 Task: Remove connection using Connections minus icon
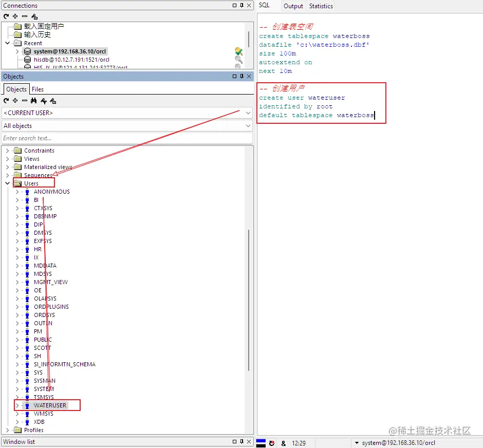point(25,16)
